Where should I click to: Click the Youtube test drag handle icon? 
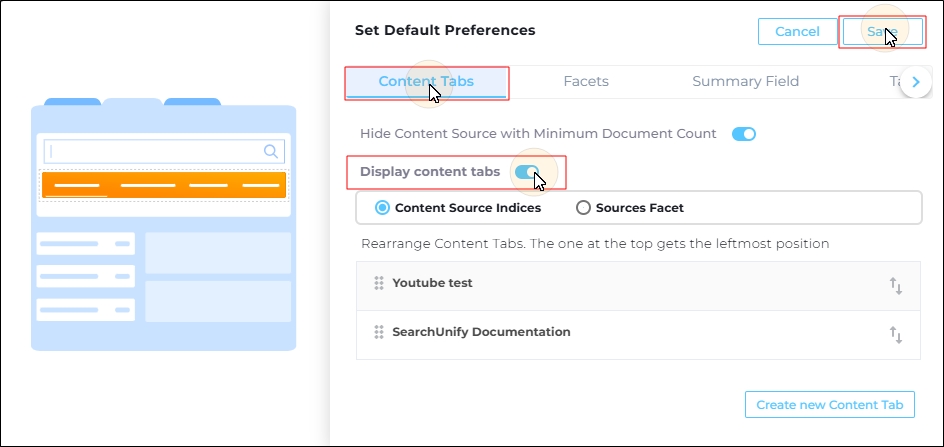tap(379, 283)
